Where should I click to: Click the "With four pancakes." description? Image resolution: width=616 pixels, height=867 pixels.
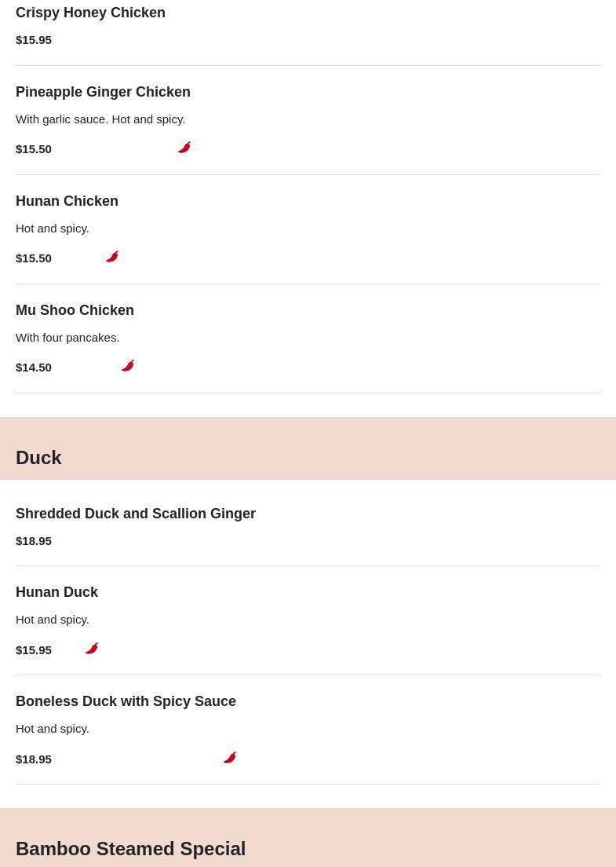pos(67,338)
